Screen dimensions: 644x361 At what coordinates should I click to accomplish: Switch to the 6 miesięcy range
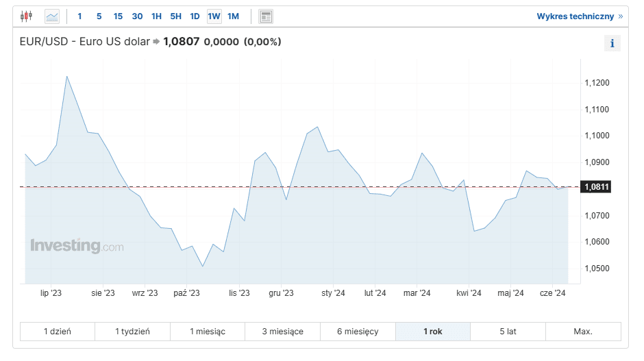click(358, 332)
